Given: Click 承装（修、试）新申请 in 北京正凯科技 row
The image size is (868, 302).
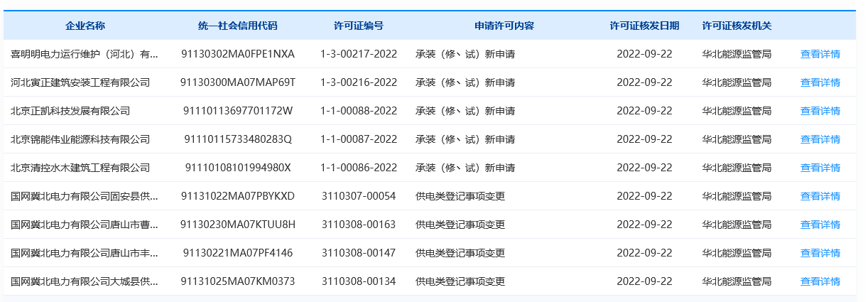Looking at the screenshot, I should (465, 111).
